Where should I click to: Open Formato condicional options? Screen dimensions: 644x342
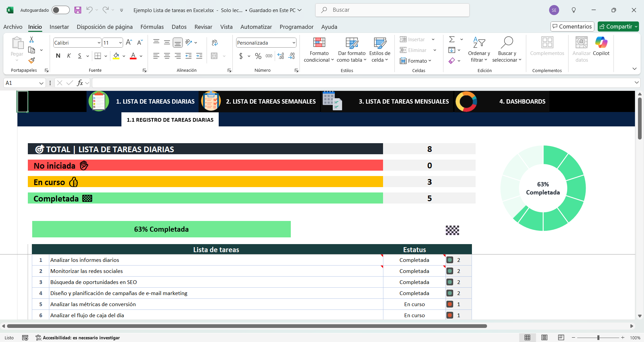click(318, 50)
